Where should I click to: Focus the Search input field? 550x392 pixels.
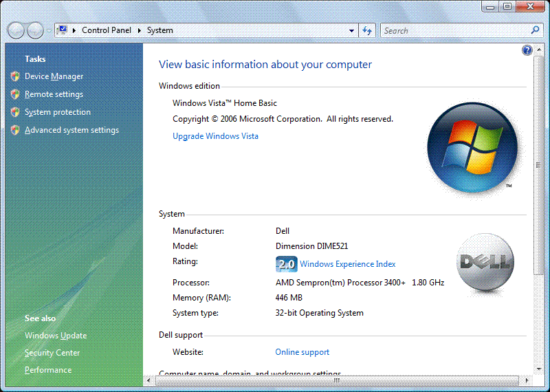(456, 30)
